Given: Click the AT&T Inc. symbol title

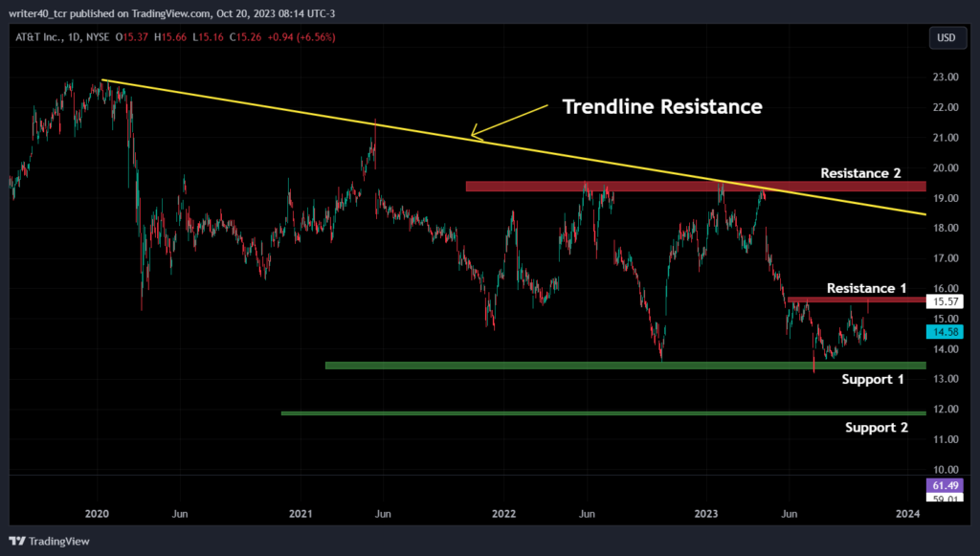Looking at the screenshot, I should 39,37.
